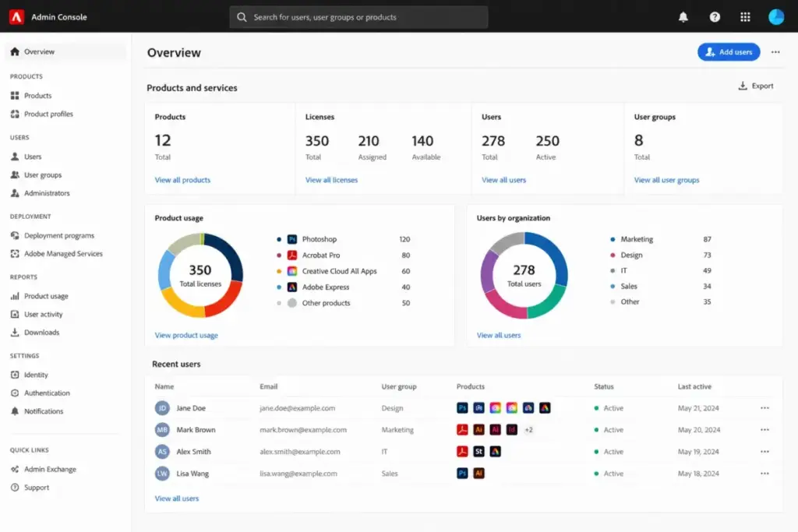Follow the View all products link
This screenshot has height=532, width=798.
[x=182, y=180]
